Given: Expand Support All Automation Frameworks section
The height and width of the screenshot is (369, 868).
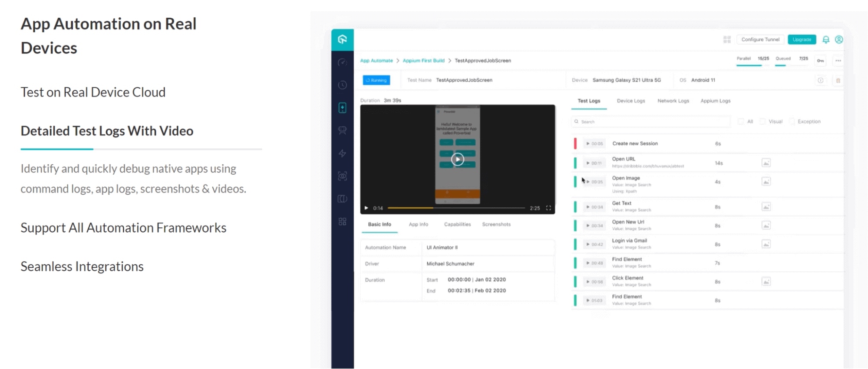Looking at the screenshot, I should click(123, 228).
